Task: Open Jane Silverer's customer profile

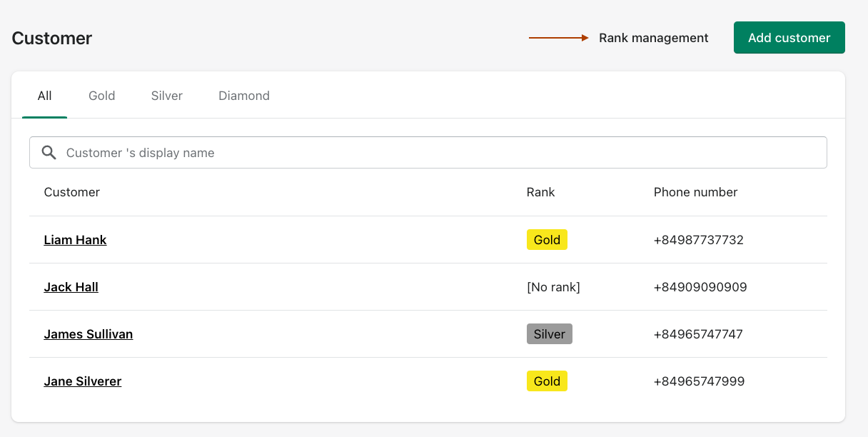Action: (82, 381)
